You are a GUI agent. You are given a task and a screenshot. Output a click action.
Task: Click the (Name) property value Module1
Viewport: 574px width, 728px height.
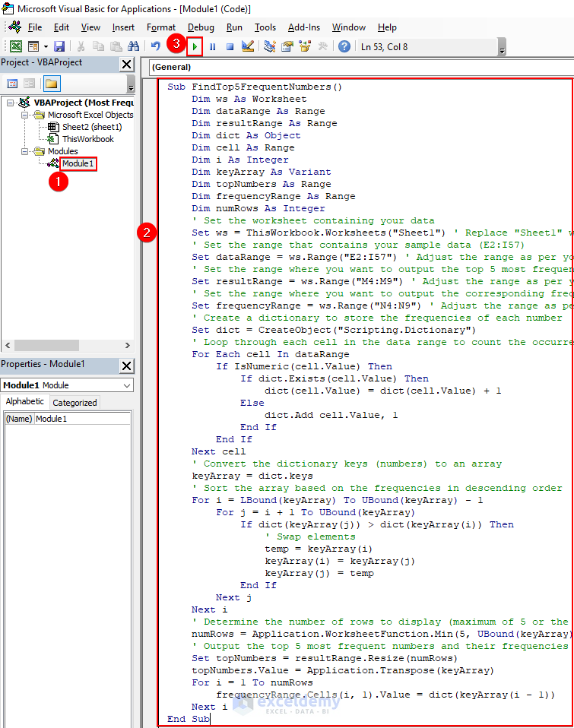click(83, 419)
